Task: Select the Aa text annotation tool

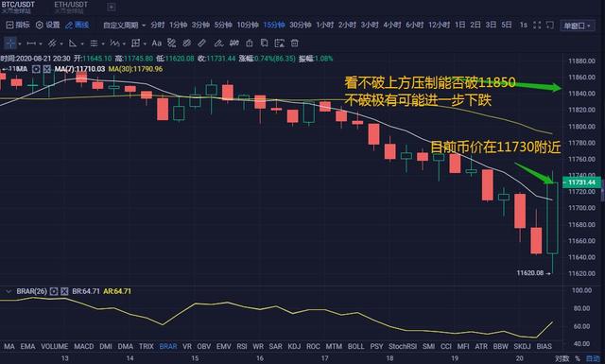Action: 156,43
